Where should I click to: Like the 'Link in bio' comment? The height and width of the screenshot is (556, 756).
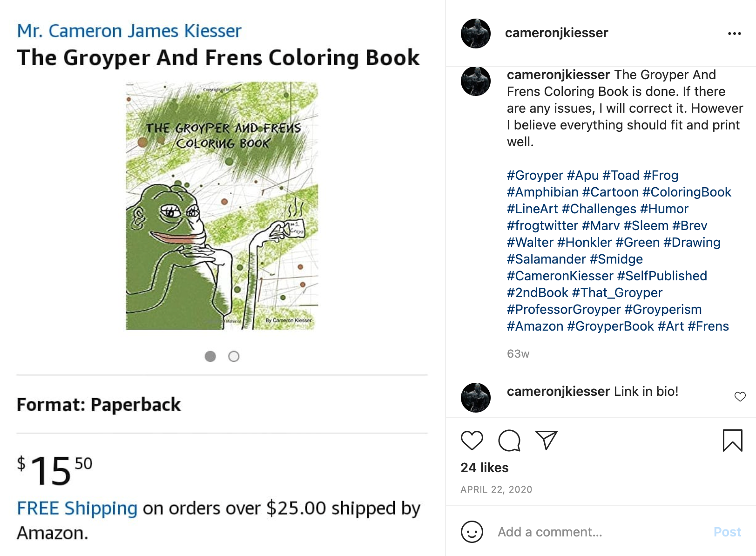point(740,396)
